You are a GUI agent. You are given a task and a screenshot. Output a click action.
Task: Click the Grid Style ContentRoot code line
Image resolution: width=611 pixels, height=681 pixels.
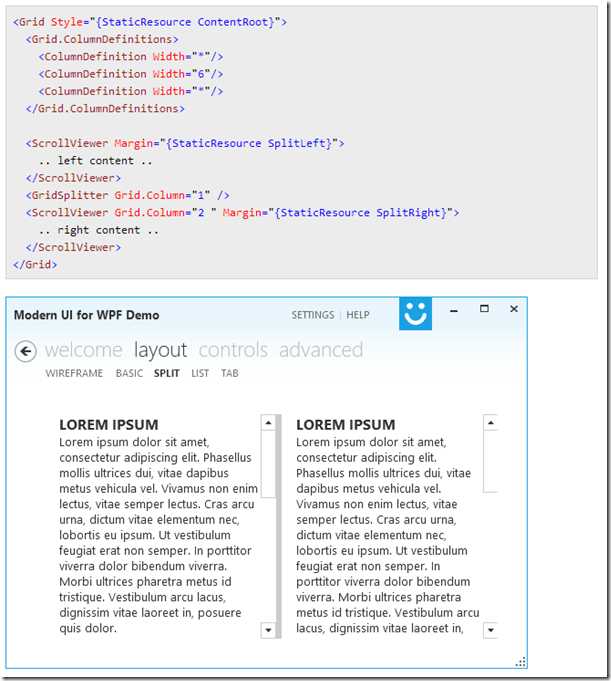click(150, 22)
